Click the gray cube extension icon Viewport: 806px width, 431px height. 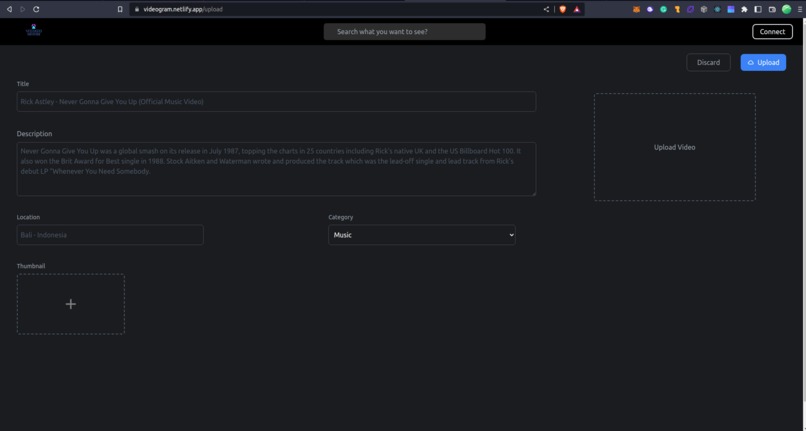pyautogui.click(x=704, y=9)
